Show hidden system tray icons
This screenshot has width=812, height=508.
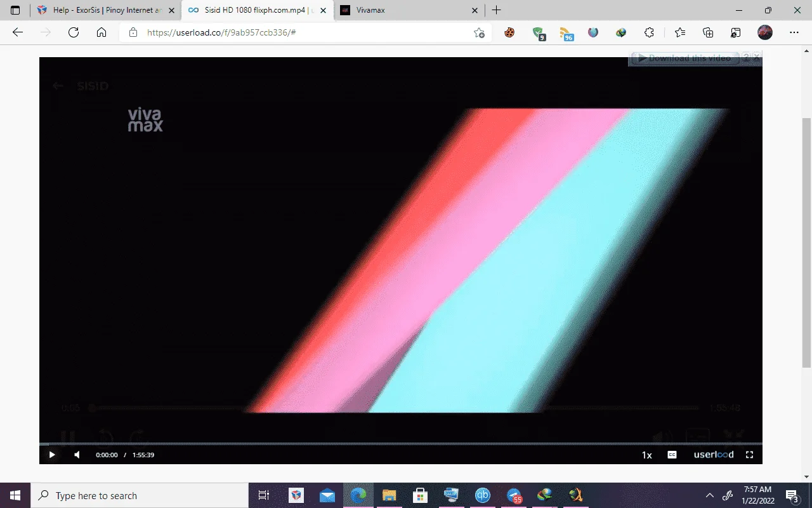coord(710,495)
